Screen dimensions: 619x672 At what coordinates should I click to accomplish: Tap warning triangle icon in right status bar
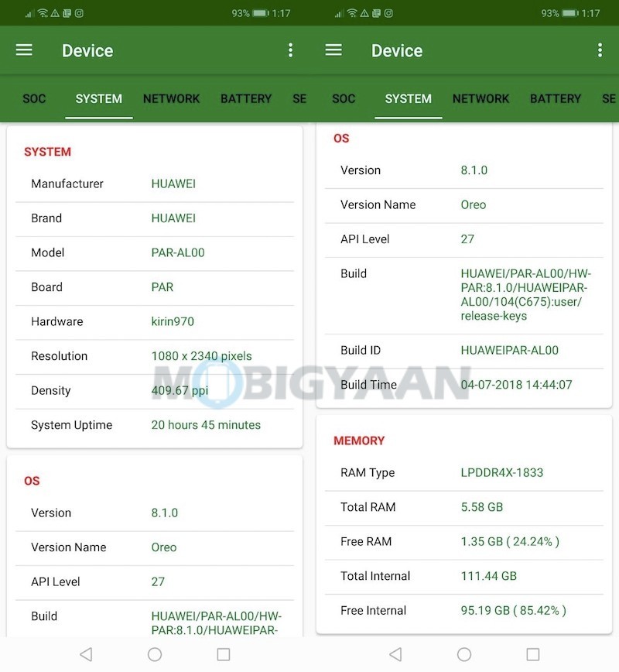click(x=364, y=13)
